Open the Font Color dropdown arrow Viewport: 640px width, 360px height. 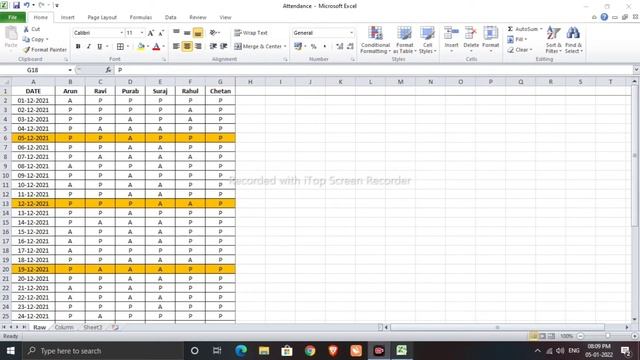(164, 47)
